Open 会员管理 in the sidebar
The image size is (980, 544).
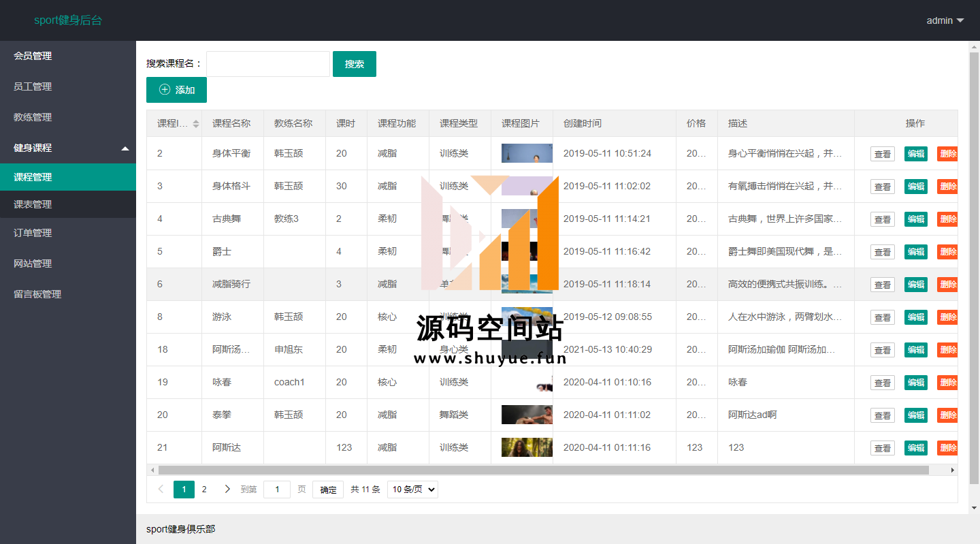point(33,56)
